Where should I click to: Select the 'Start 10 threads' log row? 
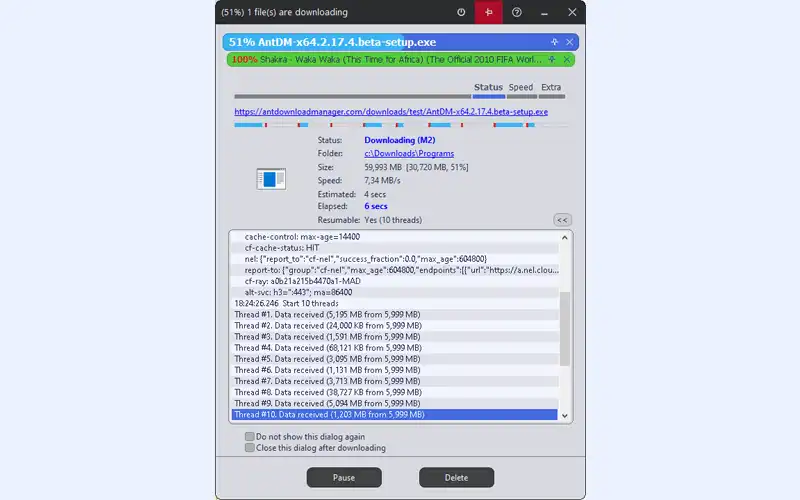coord(395,304)
